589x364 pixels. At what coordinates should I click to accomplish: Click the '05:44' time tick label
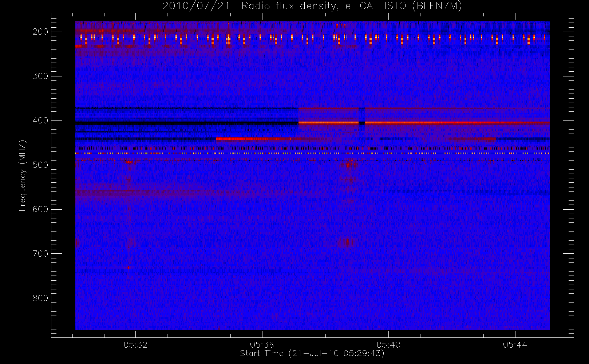[515, 345]
